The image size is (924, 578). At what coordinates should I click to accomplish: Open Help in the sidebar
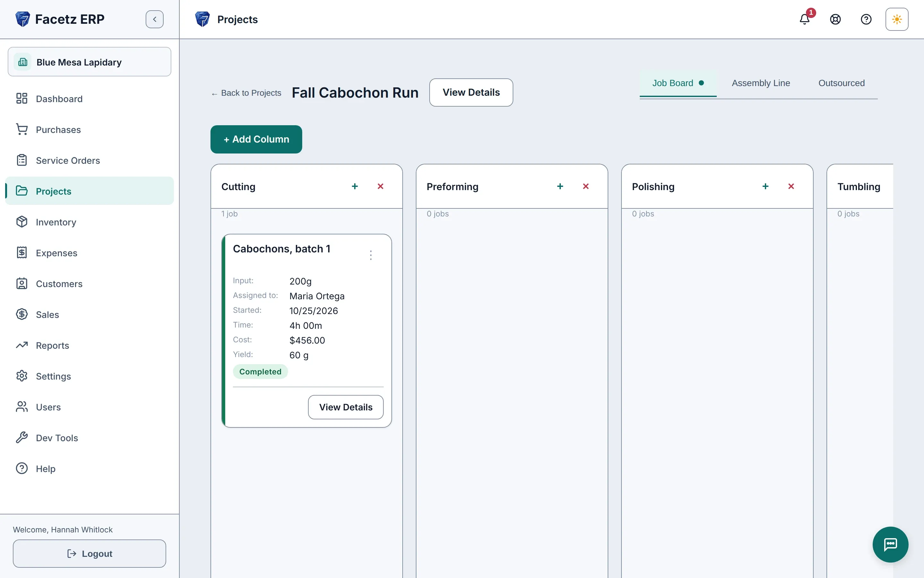[x=89, y=469]
